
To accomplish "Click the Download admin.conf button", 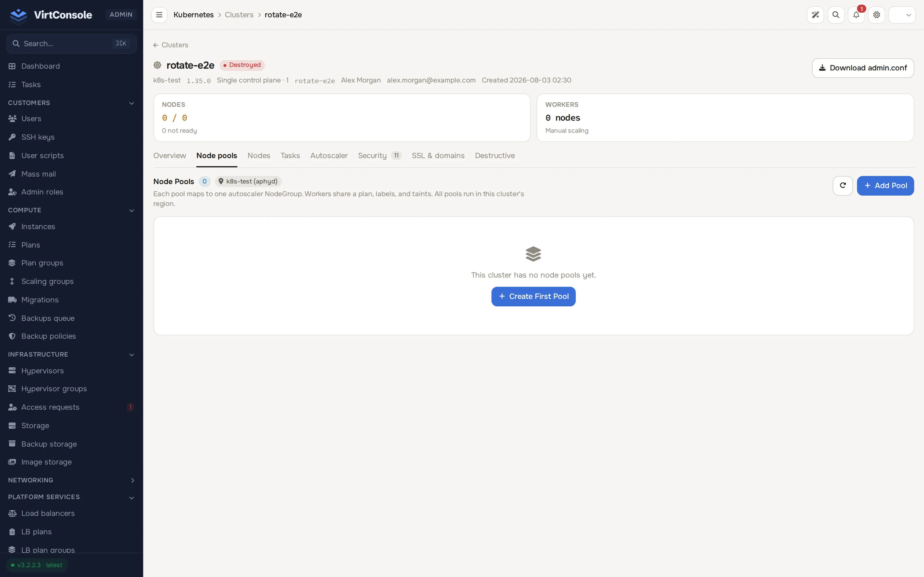I will click(x=862, y=68).
